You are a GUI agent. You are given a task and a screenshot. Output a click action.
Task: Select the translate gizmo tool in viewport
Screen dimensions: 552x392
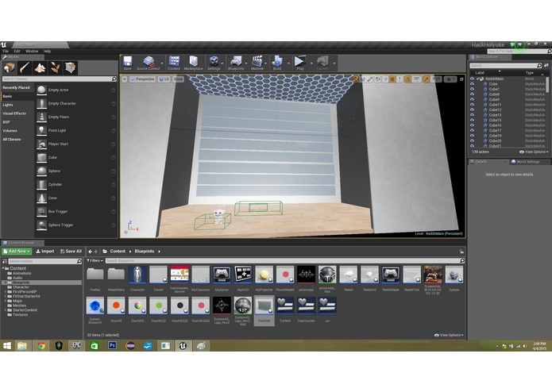356,79
